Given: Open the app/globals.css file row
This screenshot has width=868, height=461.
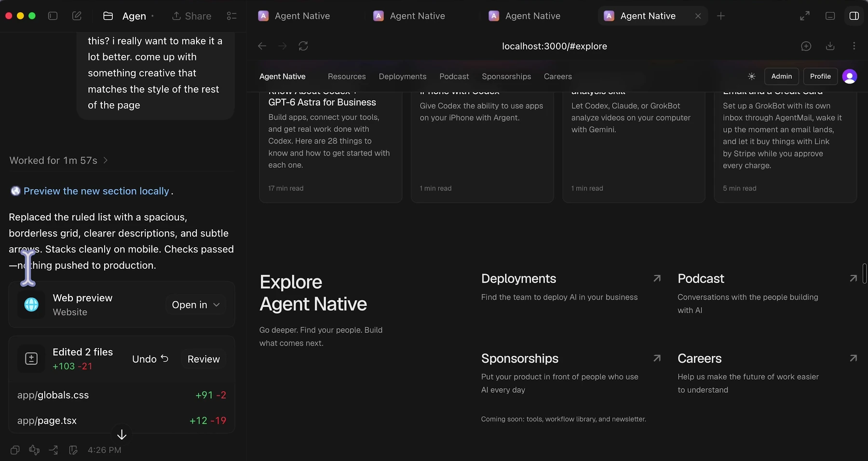Looking at the screenshot, I should (122, 395).
